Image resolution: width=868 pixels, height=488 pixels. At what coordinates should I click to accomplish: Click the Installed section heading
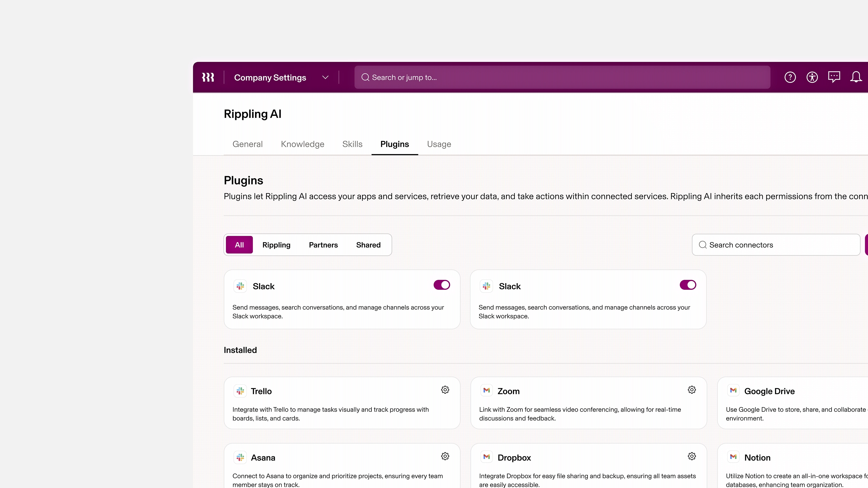click(x=240, y=350)
